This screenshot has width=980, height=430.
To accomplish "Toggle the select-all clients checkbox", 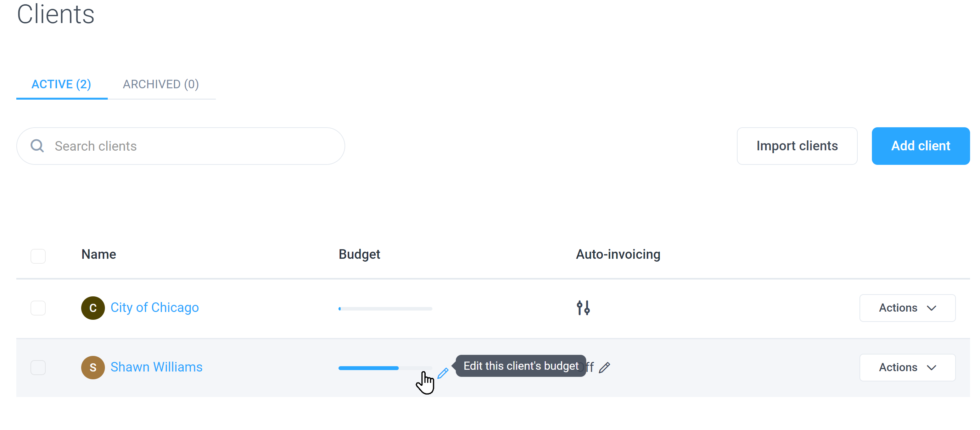I will coord(38,256).
